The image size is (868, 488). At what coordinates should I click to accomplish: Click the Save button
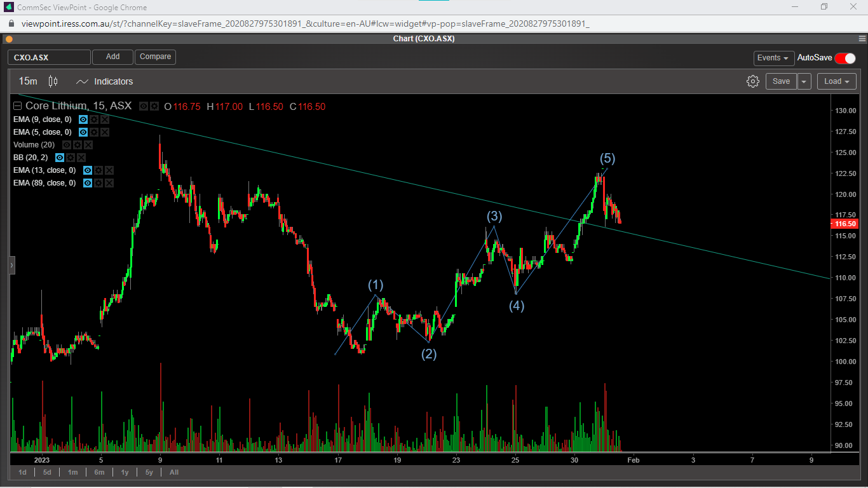(x=781, y=81)
